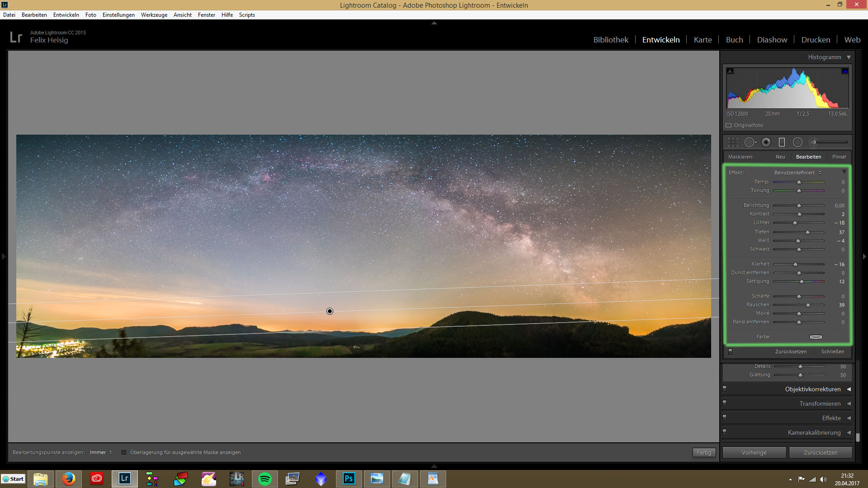Click the Tiefen slider handle
Screen dimensions: 868x488
click(x=807, y=232)
